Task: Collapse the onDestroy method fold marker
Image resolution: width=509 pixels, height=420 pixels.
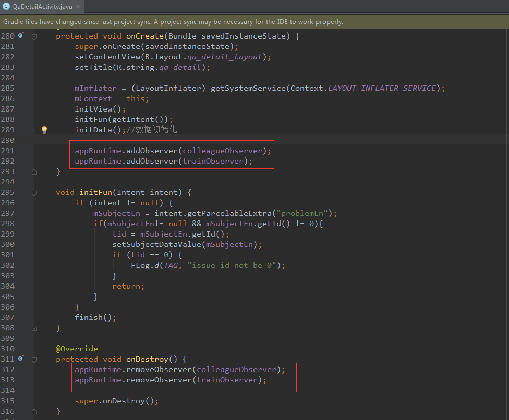Action: (x=34, y=359)
